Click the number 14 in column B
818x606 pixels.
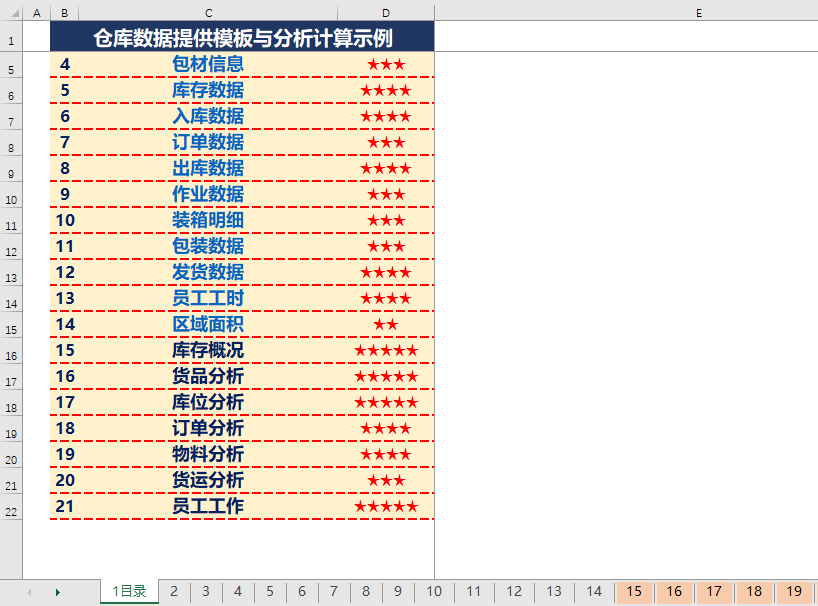65,324
